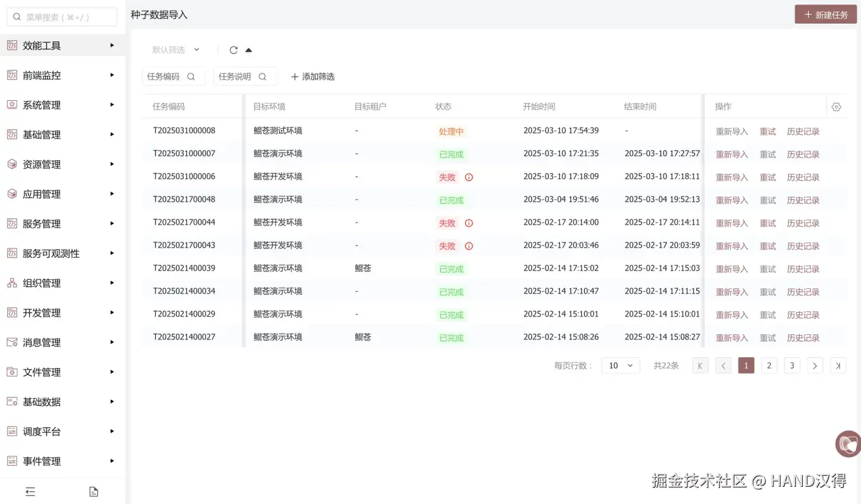Jump to the last page arrow
This screenshot has width=861, height=504.
click(x=838, y=366)
